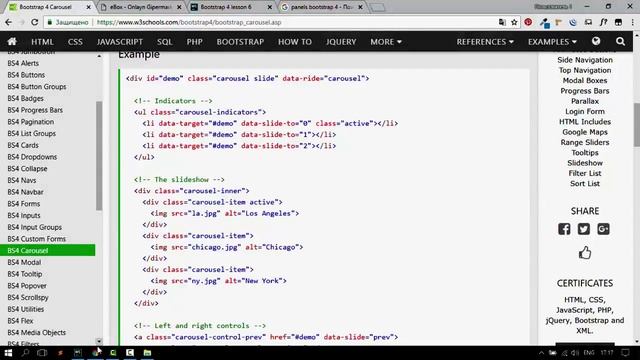
Task: Open JQUERY in the navbar
Action: pyautogui.click(x=341, y=42)
